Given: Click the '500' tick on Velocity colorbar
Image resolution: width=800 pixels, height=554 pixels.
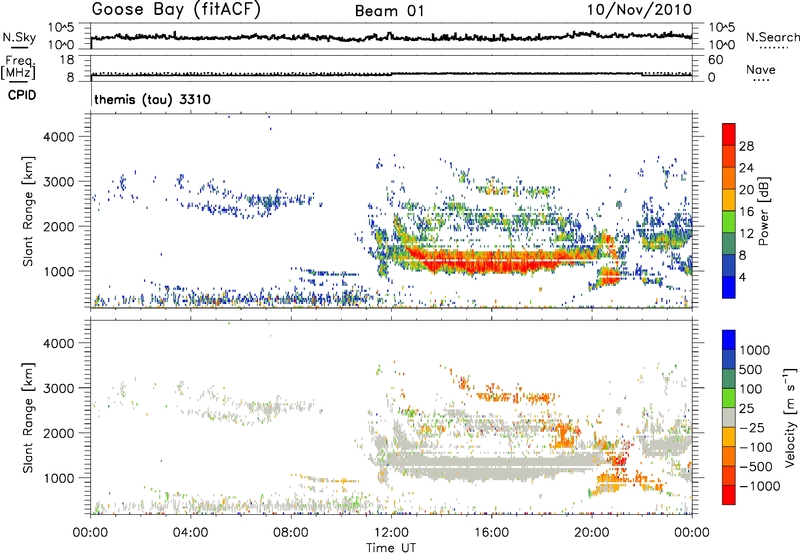Looking at the screenshot, I should coord(753,370).
